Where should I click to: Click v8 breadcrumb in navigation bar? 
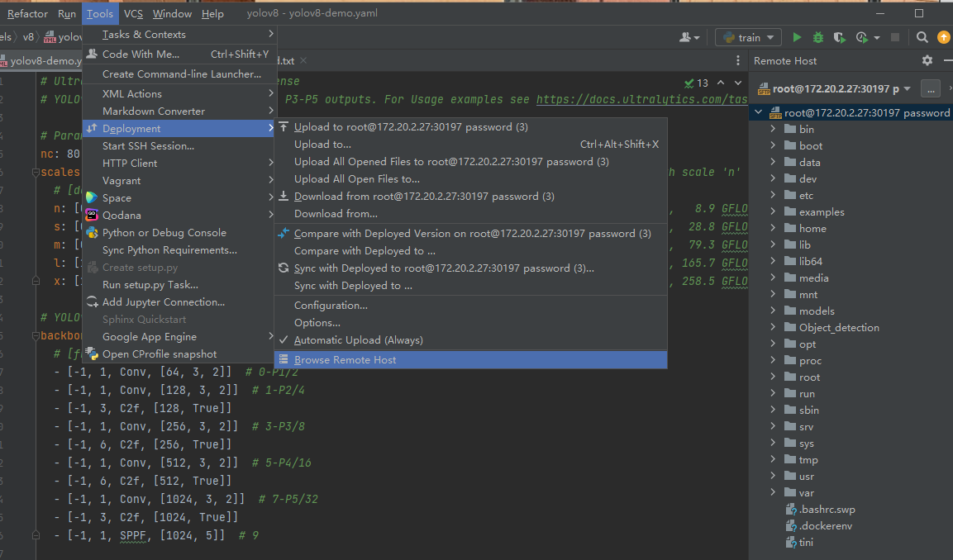29,37
